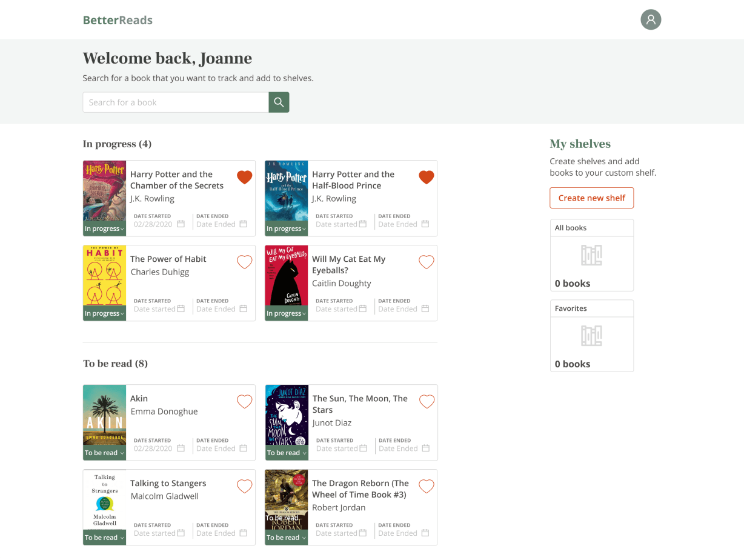Click author name 'Emma Donoghue'
744x560 pixels.
(x=164, y=412)
